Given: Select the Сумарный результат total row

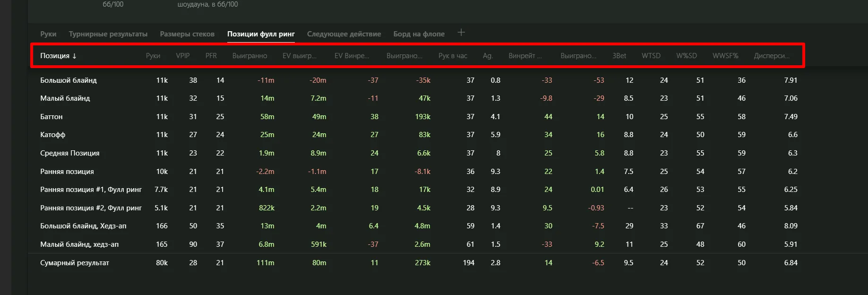Looking at the screenshot, I should click(75, 263).
